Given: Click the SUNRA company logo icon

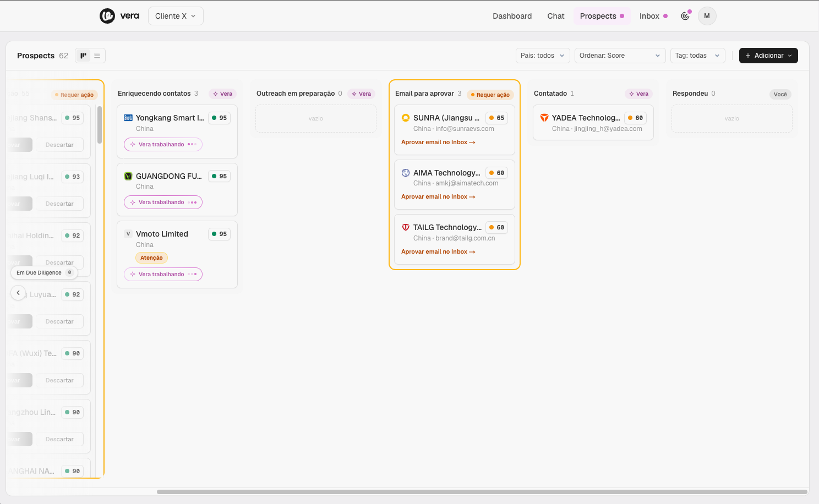Looking at the screenshot, I should pos(406,118).
